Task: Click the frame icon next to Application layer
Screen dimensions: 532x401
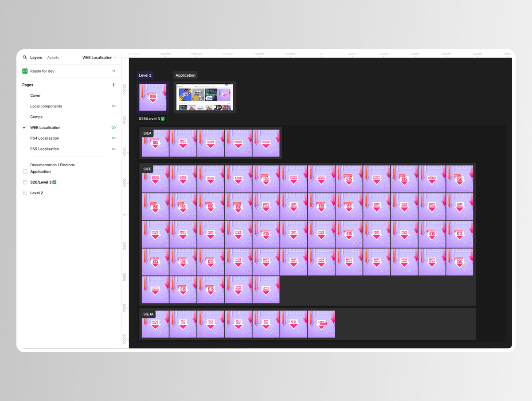Action: tap(25, 172)
